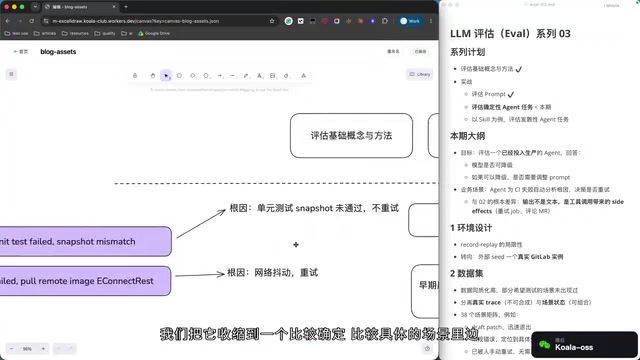Open the Extensions puzzle menu

coord(384,21)
